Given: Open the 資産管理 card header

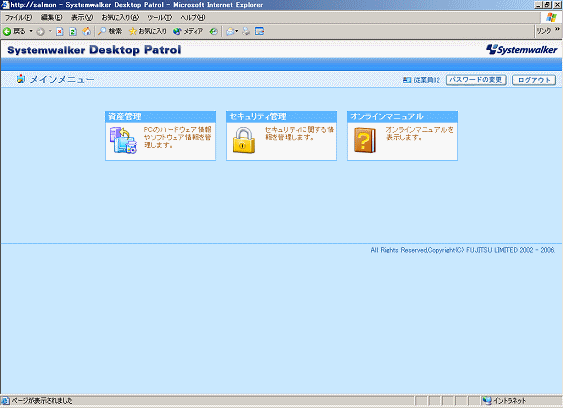Looking at the screenshot, I should coord(160,116).
